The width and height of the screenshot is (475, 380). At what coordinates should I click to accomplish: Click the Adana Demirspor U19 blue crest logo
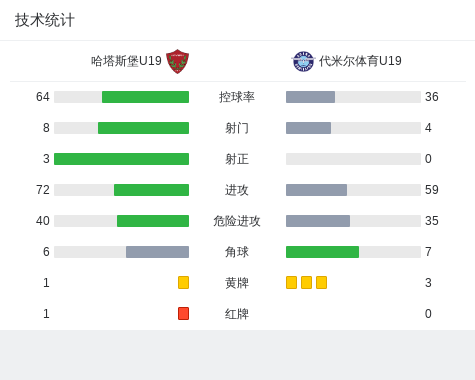coord(303,61)
